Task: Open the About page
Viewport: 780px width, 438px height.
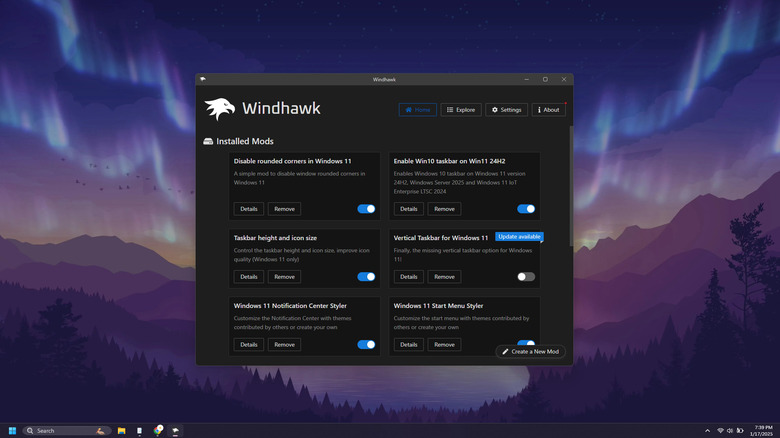Action: tap(548, 110)
